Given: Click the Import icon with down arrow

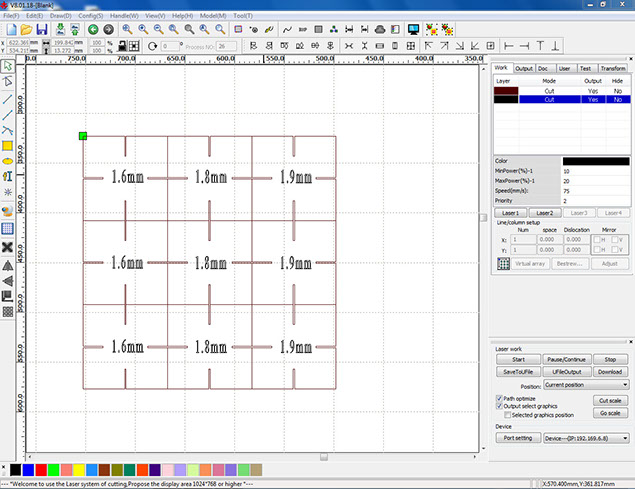Looking at the screenshot, I should click(x=60, y=30).
